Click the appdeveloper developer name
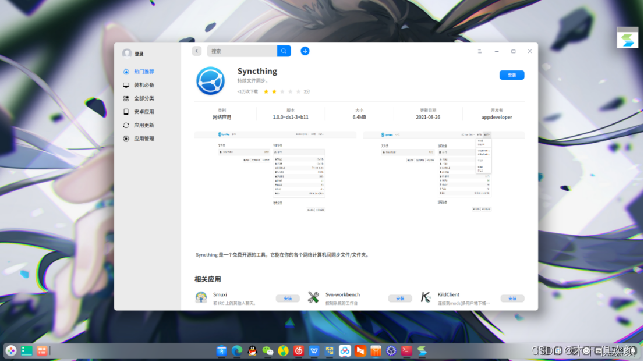The image size is (644, 362). point(497,118)
